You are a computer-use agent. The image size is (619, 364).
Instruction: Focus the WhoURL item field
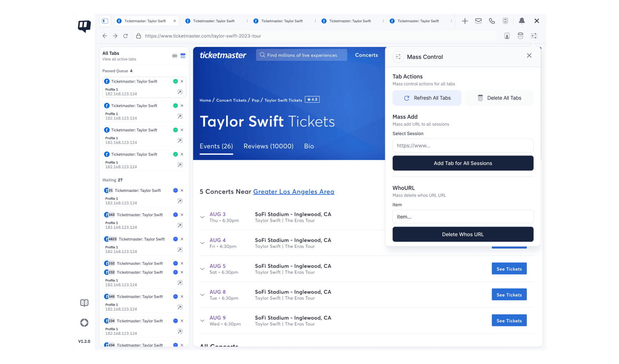[x=463, y=217]
